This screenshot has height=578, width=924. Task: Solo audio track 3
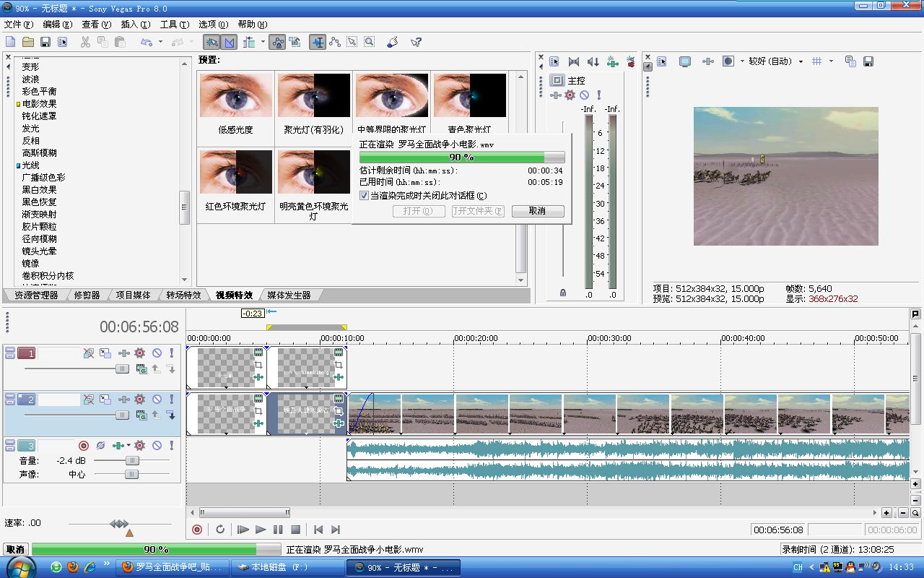coord(172,446)
